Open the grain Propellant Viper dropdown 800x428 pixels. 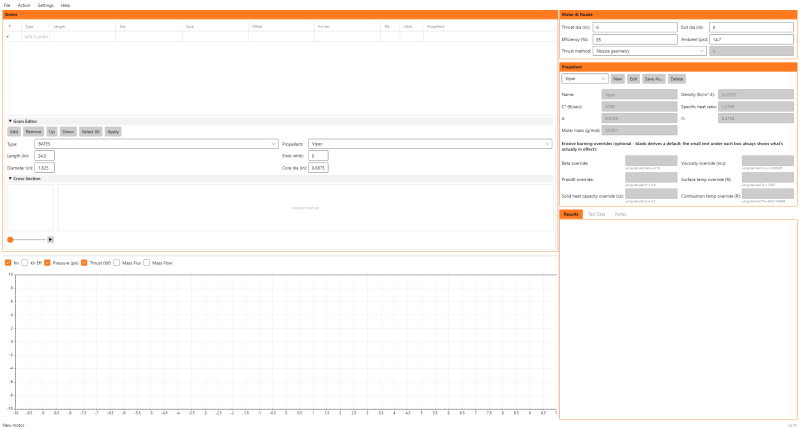click(x=430, y=144)
